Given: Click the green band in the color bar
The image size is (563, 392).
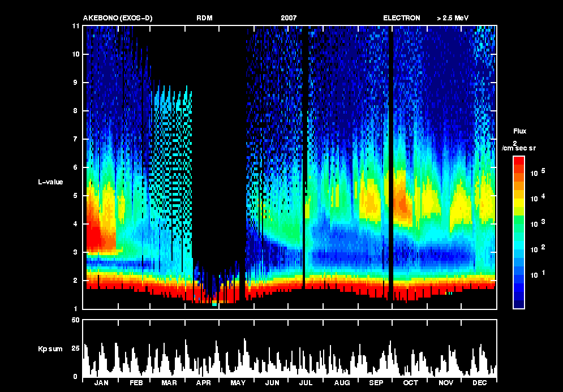Looking at the screenshot, I should click(519, 223).
